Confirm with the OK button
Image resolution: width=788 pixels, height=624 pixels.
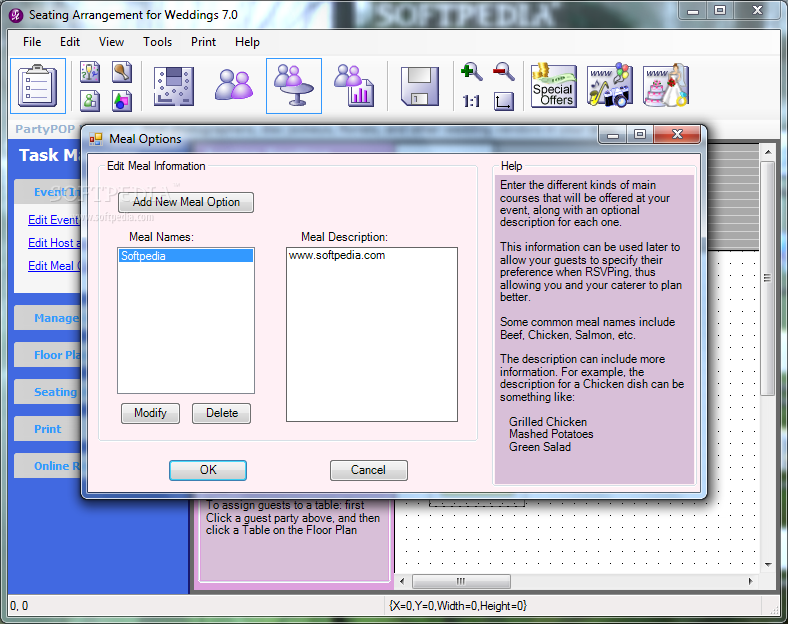tap(208, 470)
